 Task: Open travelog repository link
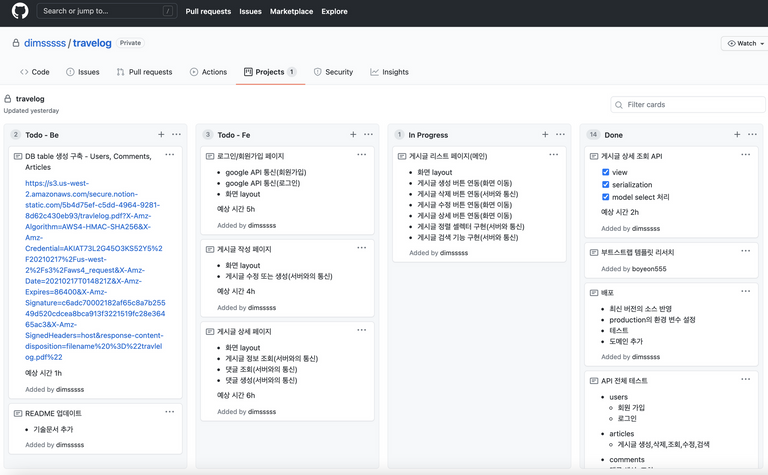click(92, 43)
